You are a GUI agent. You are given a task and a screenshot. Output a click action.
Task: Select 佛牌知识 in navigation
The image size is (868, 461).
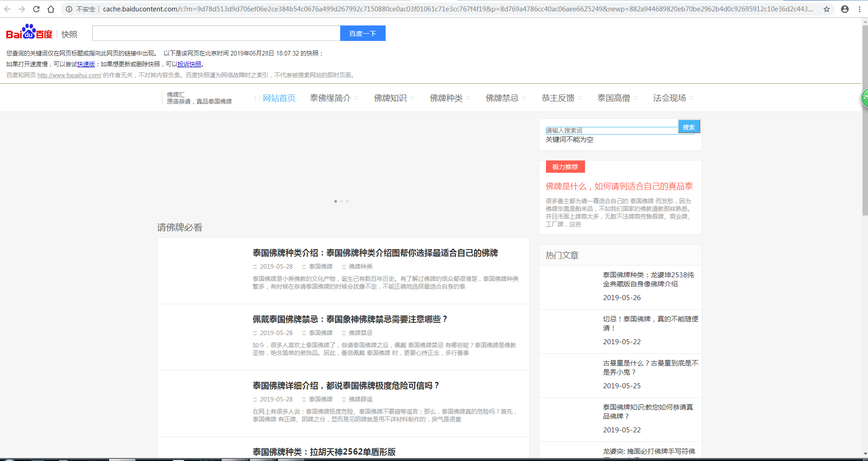click(x=390, y=98)
